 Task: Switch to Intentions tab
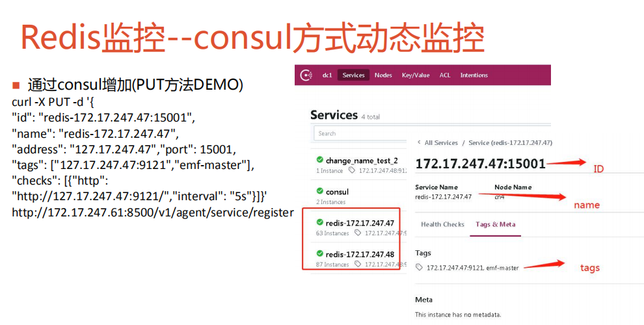pyautogui.click(x=474, y=75)
